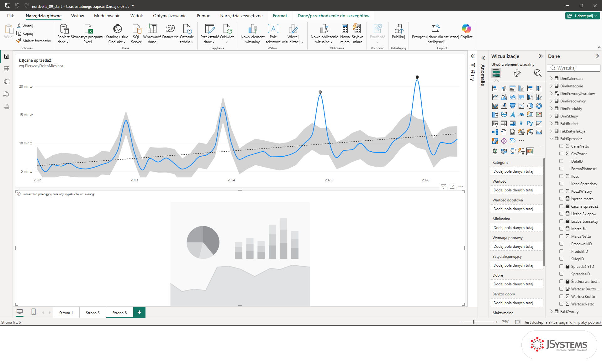Tick the FormaPlatnosci field checkbox
The image size is (602, 364).
point(561,169)
